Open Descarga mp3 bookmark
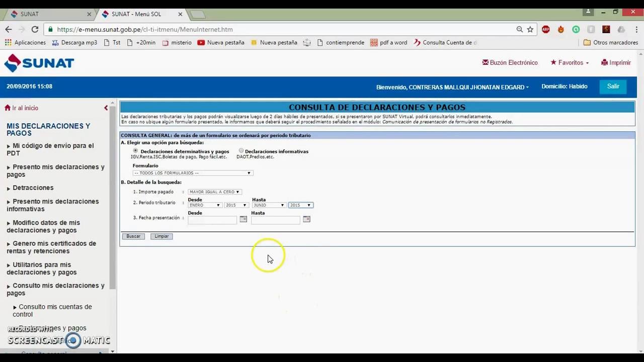The height and width of the screenshot is (362, 644). coord(74,43)
